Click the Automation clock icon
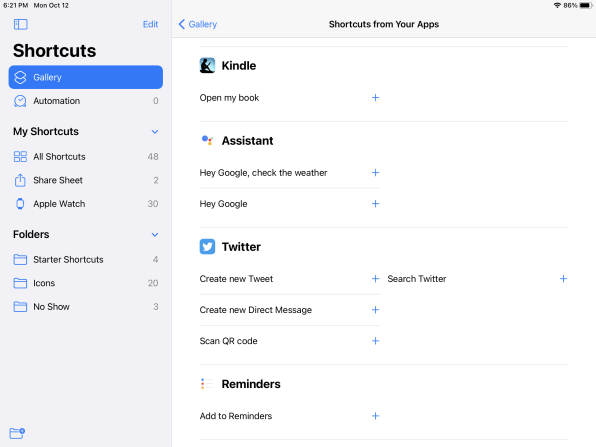The width and height of the screenshot is (596, 447). [20, 101]
